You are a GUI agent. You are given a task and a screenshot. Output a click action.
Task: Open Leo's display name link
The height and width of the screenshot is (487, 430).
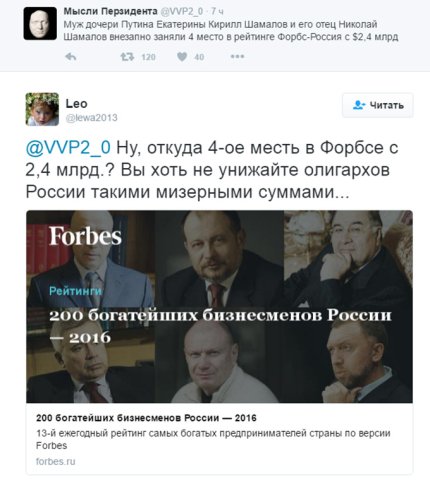pyautogui.click(x=76, y=104)
